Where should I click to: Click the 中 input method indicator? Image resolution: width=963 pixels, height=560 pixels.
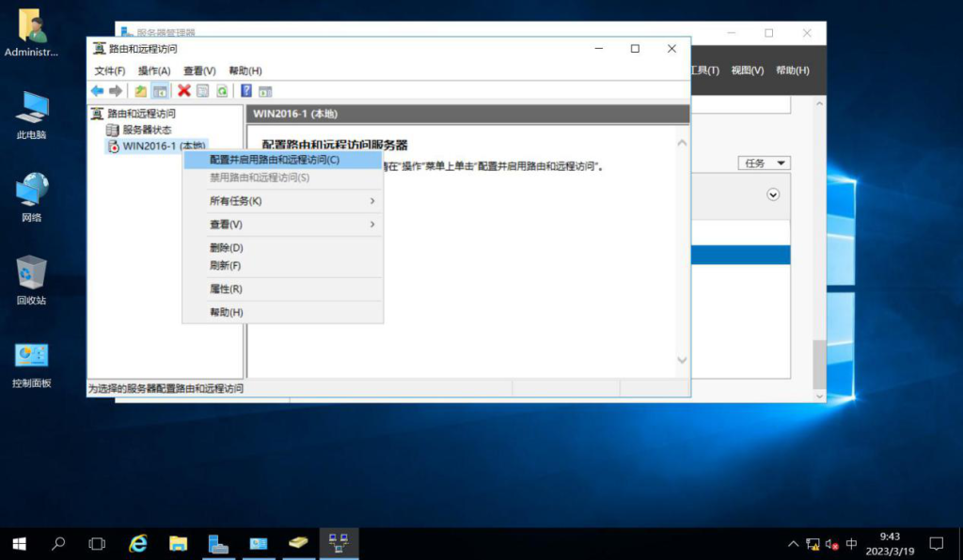(x=851, y=543)
